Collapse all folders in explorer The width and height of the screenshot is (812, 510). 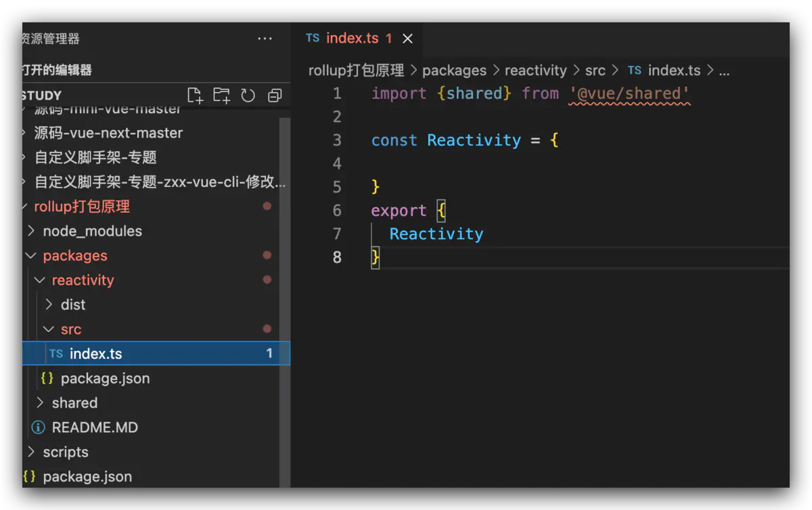274,95
